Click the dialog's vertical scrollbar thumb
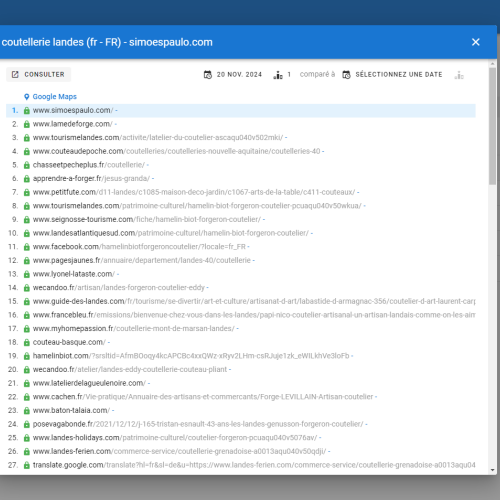 pos(492,126)
